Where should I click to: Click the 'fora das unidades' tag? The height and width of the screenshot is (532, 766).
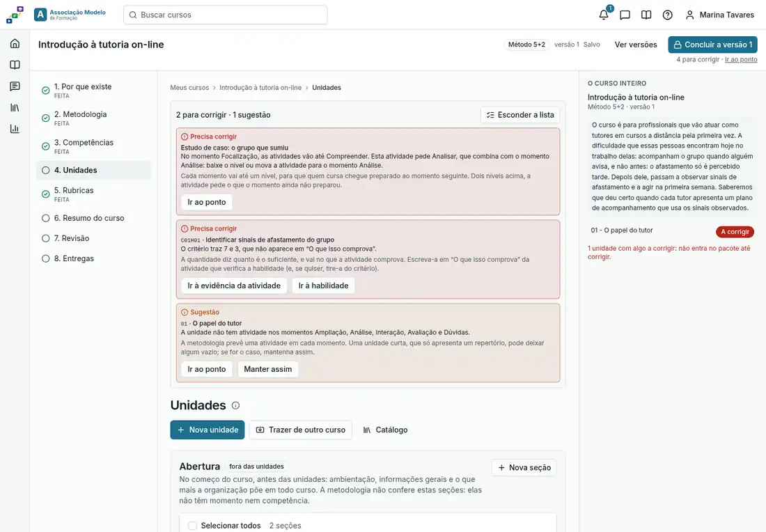click(256, 467)
